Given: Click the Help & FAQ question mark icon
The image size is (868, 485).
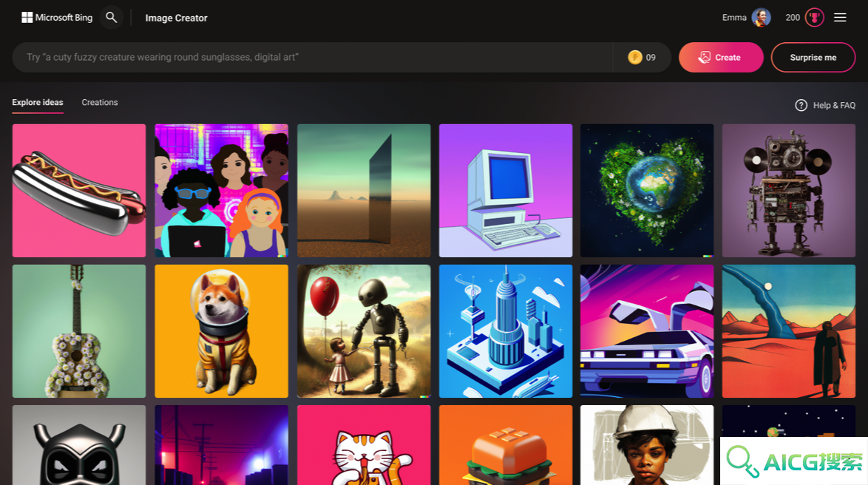Looking at the screenshot, I should [x=801, y=105].
